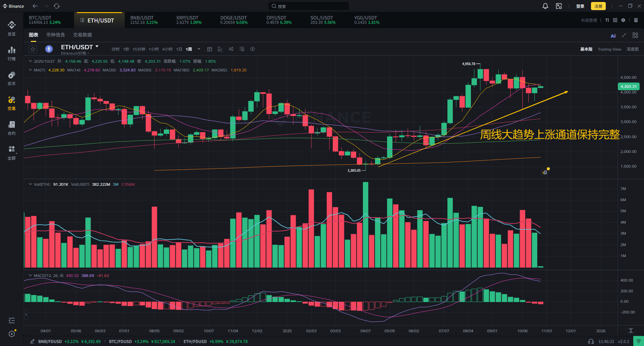The image size is (644, 346).
Task: Open the hexagon chart settings icon
Action: [x=253, y=49]
